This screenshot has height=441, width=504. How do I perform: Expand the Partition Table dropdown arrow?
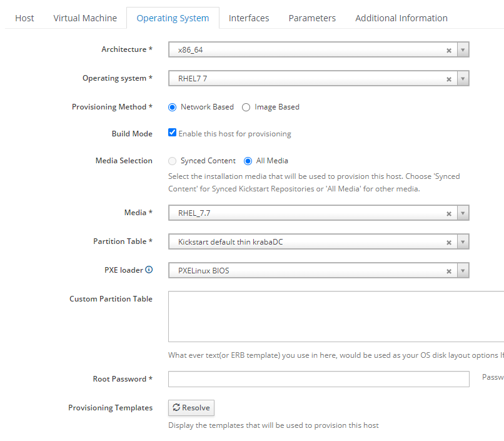[x=463, y=242]
